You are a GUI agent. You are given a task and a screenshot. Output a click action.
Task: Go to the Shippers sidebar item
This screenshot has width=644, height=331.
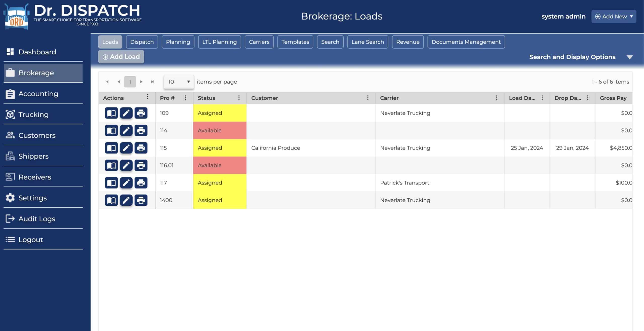click(33, 156)
